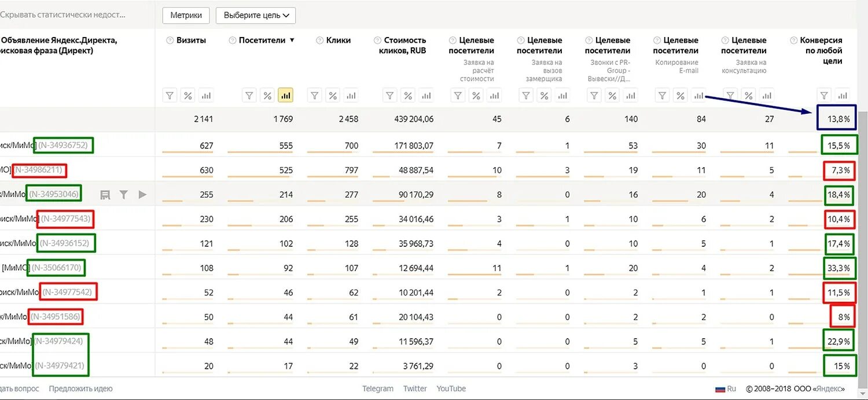
Task: Toggle bar chart icon for Клики column
Action: [351, 95]
